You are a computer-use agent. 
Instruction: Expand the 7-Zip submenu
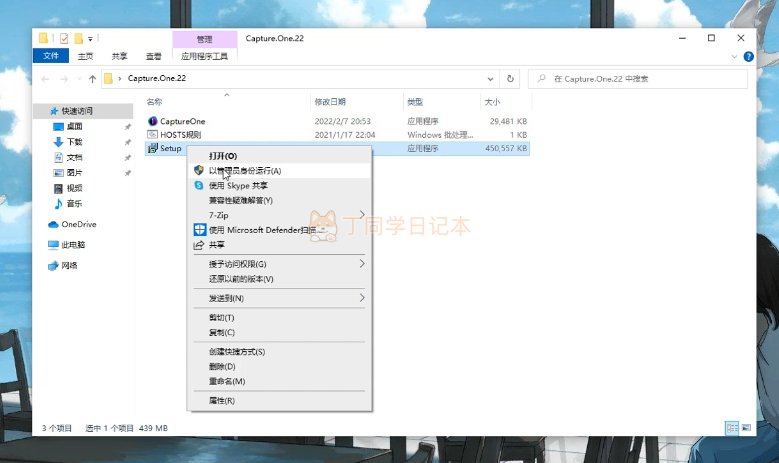pyautogui.click(x=279, y=215)
